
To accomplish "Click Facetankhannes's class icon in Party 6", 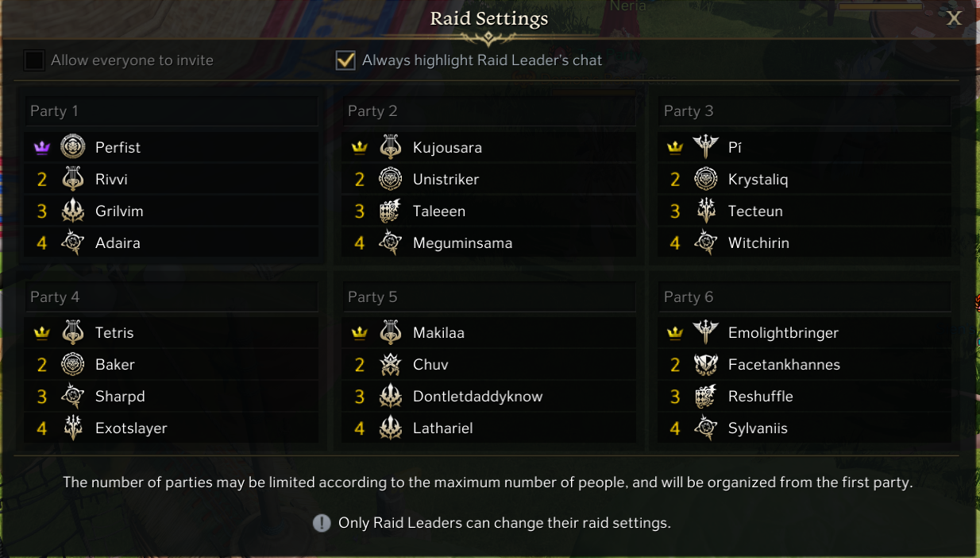I will coord(705,364).
